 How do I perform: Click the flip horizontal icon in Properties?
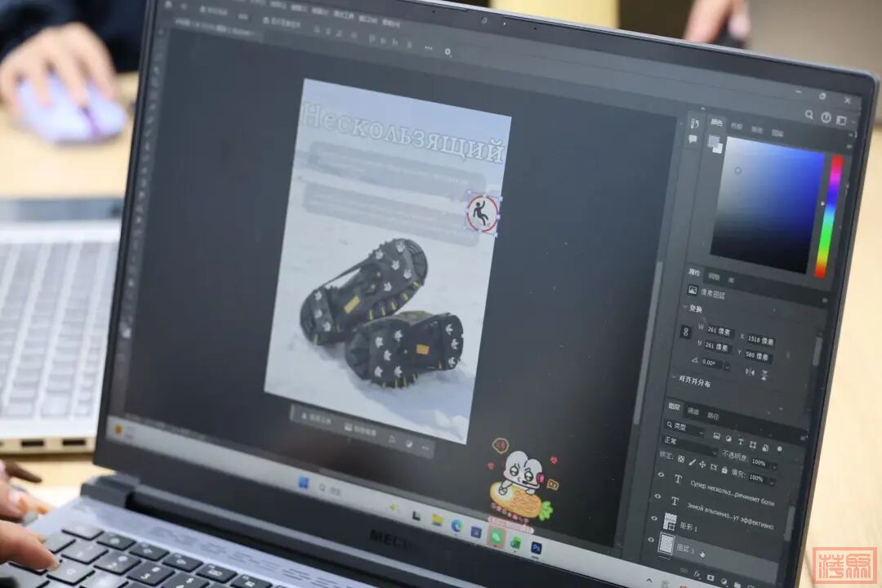pos(750,372)
